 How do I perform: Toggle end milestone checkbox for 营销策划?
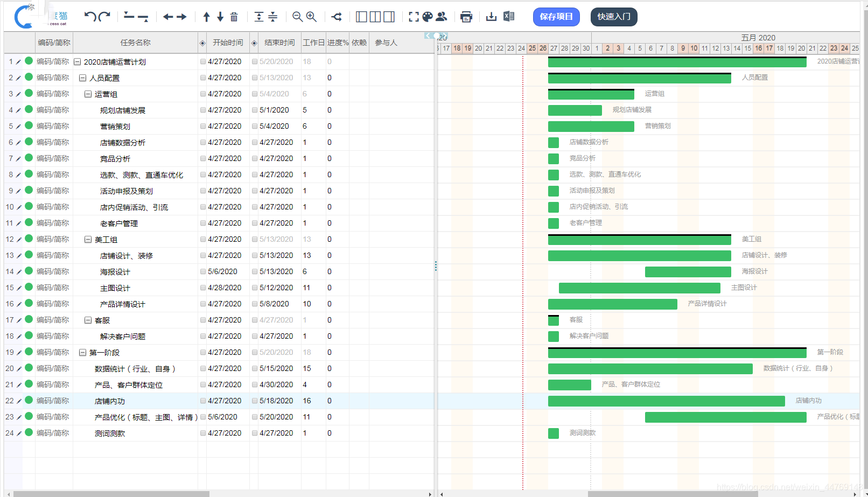click(x=255, y=127)
